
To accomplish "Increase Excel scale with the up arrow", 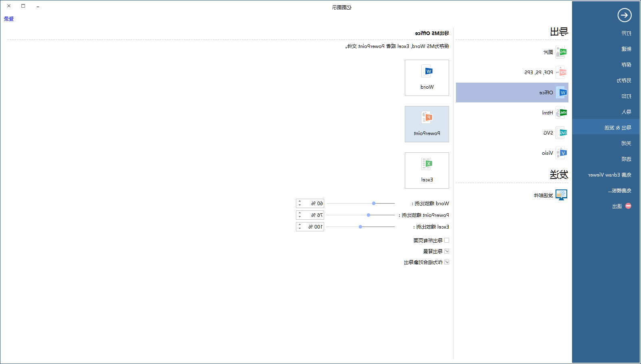I will 300,225.
